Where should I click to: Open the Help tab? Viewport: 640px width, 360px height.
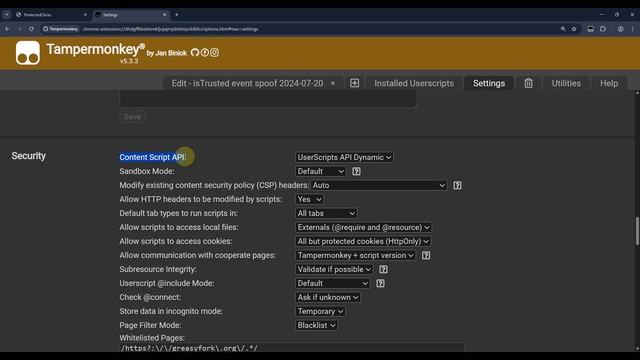coord(609,83)
